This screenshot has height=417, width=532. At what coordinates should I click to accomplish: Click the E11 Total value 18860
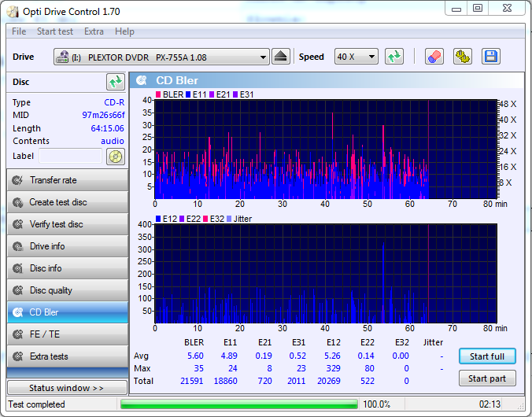pos(225,381)
